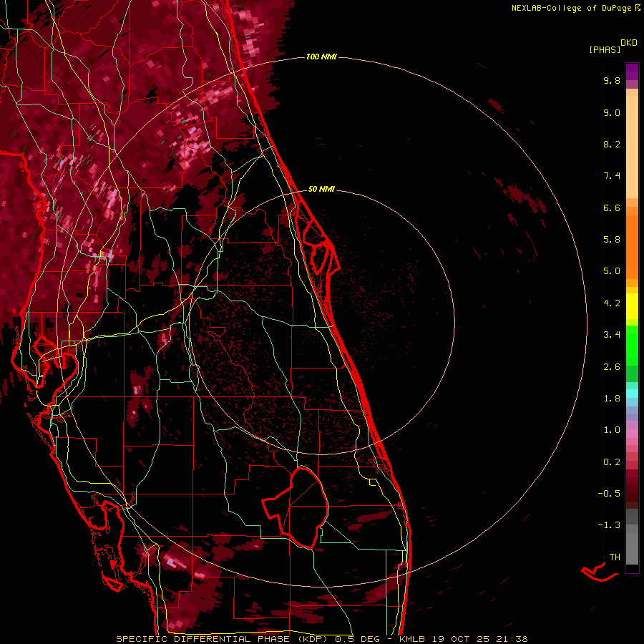Click the -1.3 value on the color scale
644x644 pixels.
609,525
